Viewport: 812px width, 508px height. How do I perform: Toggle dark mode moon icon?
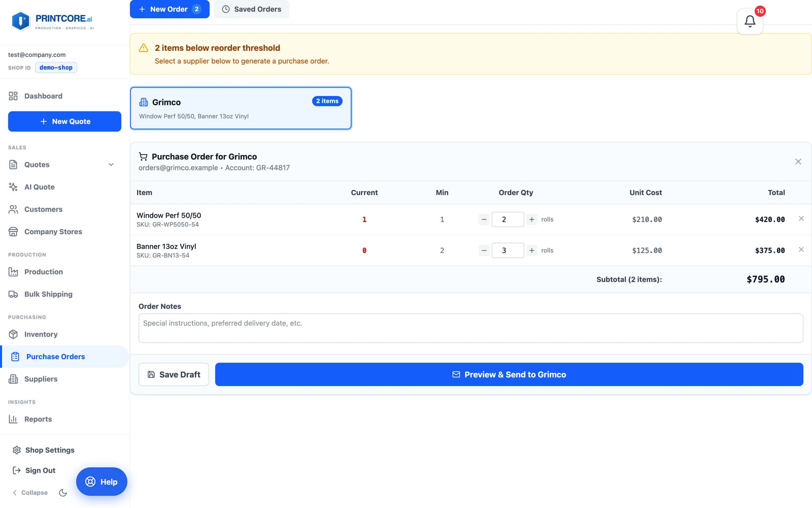click(63, 492)
